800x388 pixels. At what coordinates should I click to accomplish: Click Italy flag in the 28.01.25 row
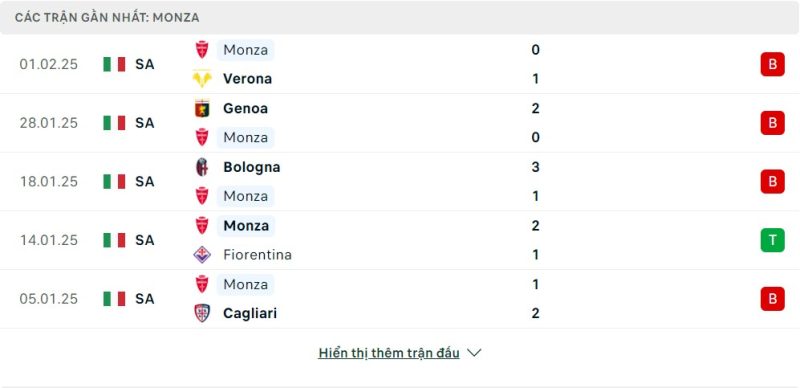(114, 123)
